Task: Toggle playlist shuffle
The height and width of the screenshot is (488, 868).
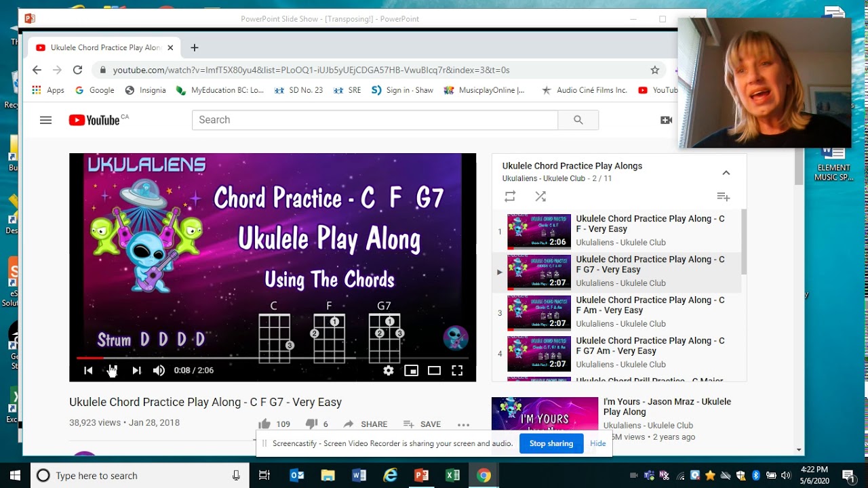Action: [x=540, y=196]
